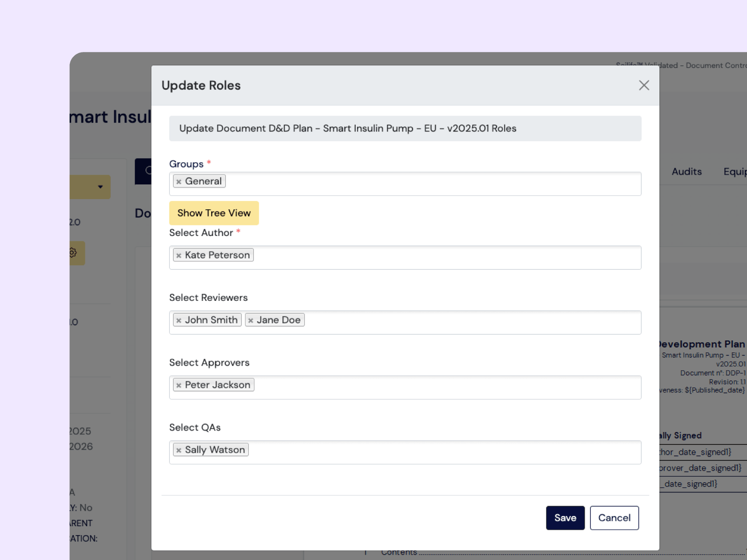Remove Jane Doe from Reviewers

(x=251, y=320)
